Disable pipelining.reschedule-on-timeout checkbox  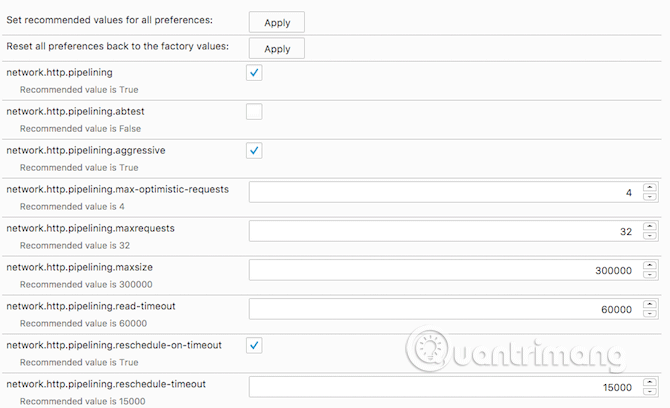point(254,345)
